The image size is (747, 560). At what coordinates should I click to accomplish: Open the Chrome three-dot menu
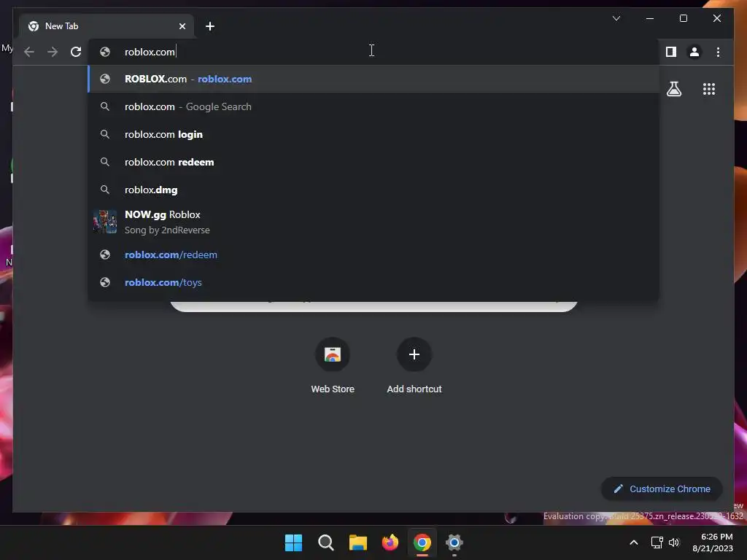pos(718,52)
